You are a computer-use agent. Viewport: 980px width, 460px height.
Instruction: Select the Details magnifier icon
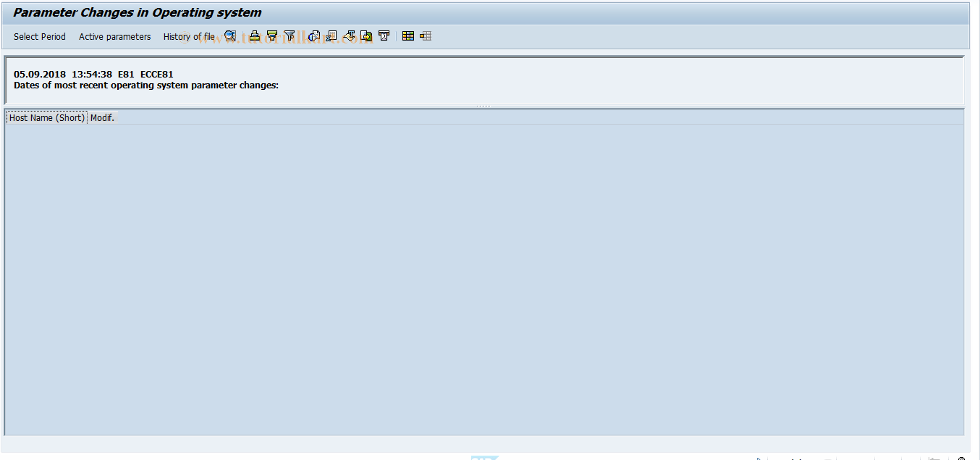tap(230, 35)
